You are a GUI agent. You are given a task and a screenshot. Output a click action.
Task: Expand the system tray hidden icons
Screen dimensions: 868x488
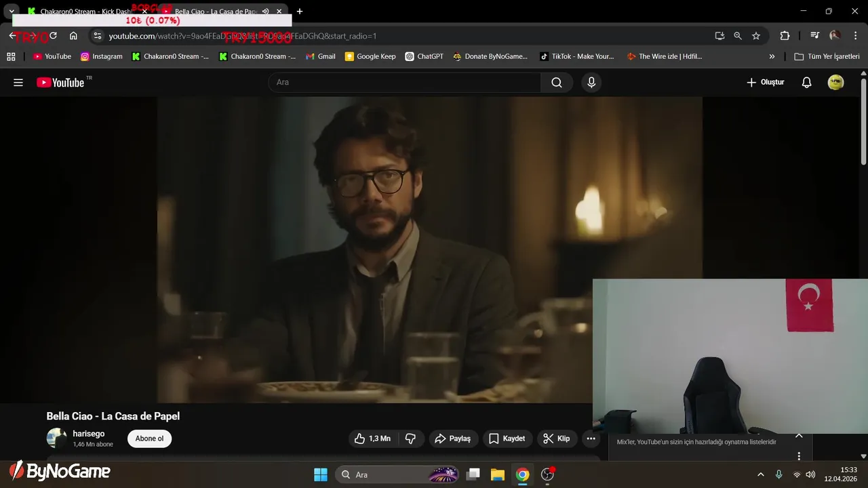click(x=761, y=474)
